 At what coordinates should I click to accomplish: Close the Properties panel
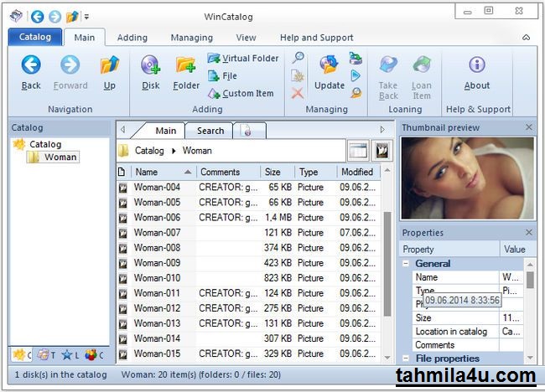tap(529, 232)
